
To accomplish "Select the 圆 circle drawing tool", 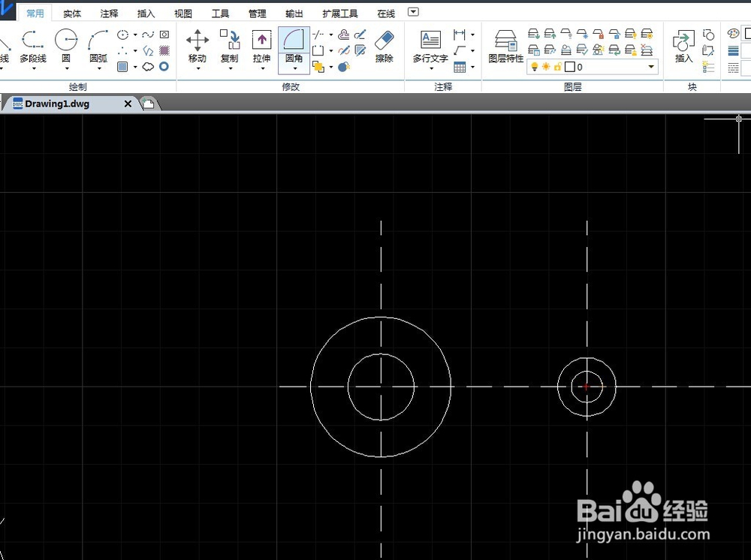I will pos(66,47).
